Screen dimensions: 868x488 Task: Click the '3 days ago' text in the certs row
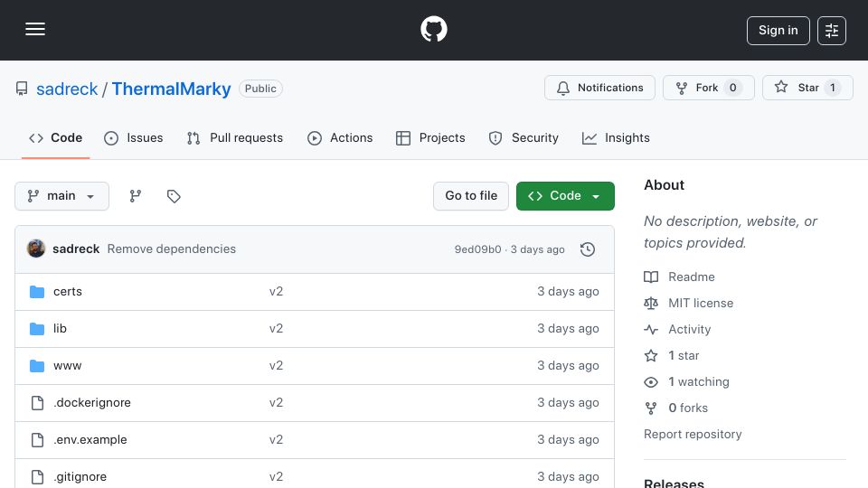click(568, 292)
